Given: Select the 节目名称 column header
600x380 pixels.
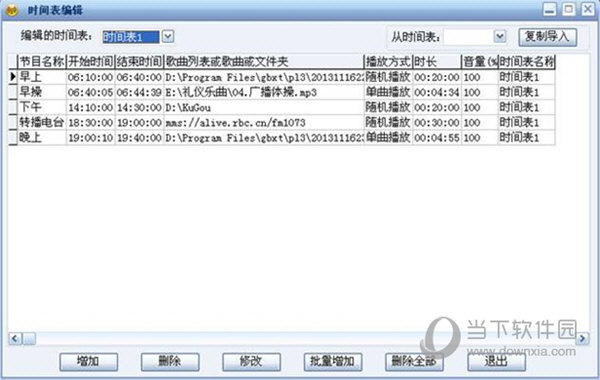Looking at the screenshot, I should [42, 62].
